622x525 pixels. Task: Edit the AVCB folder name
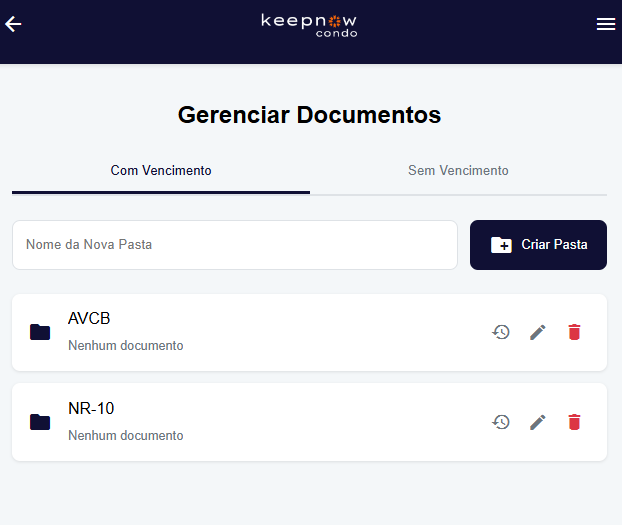(x=538, y=332)
